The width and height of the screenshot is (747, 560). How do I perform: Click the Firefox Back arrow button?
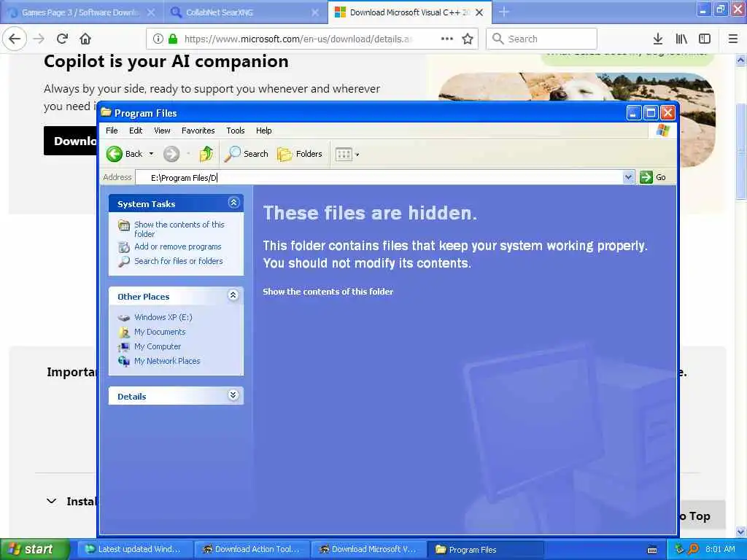pos(15,39)
